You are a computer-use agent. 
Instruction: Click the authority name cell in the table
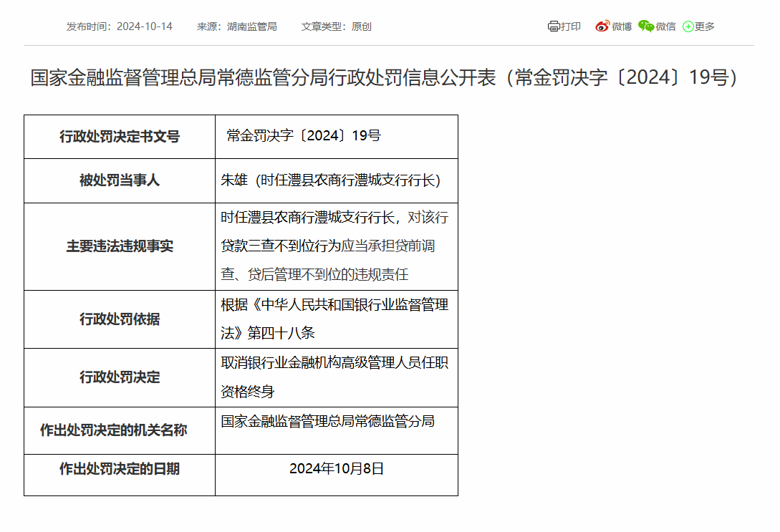(x=327, y=421)
